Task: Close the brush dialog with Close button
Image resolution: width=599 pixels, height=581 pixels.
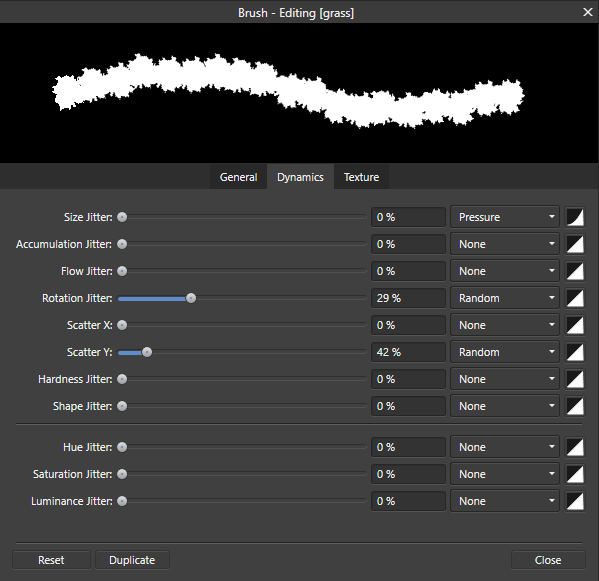Action: point(548,560)
